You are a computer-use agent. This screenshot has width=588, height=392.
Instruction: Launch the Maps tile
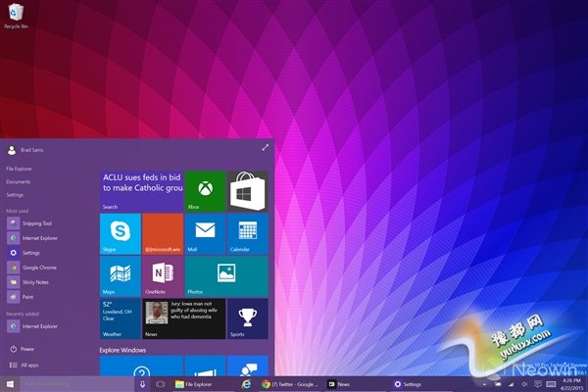click(120, 275)
